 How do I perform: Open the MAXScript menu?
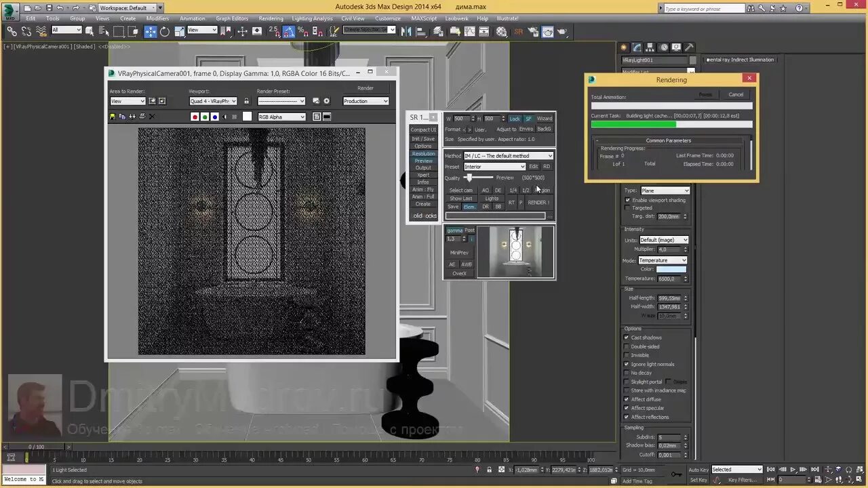(x=422, y=18)
